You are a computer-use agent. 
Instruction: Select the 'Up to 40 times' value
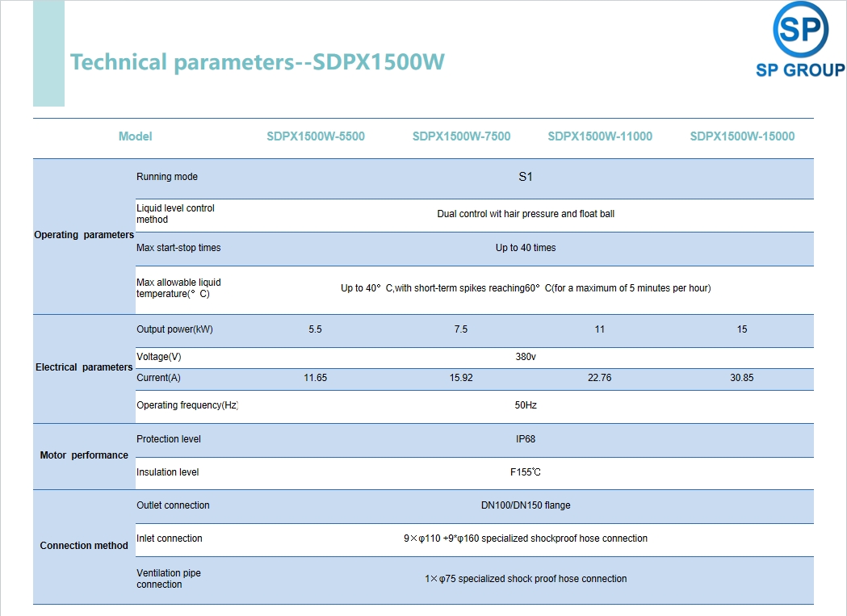tap(526, 248)
